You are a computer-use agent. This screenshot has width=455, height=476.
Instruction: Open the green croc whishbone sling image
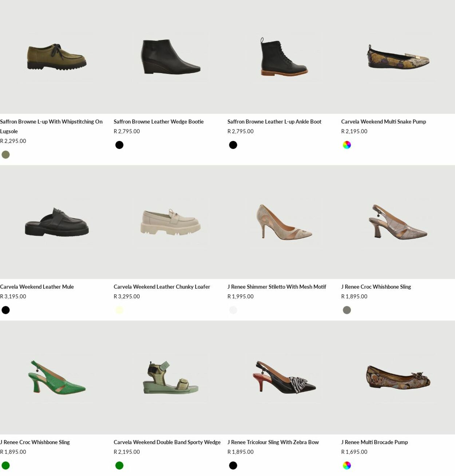tap(57, 378)
